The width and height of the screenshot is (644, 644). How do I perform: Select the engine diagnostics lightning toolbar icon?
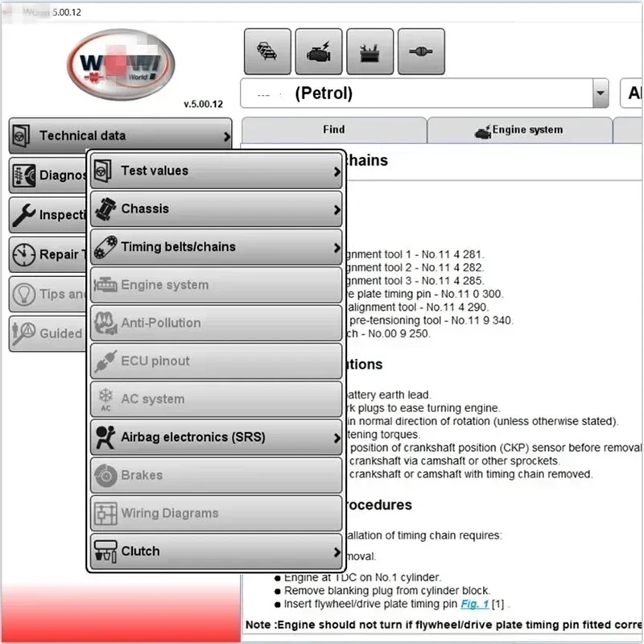tap(319, 50)
